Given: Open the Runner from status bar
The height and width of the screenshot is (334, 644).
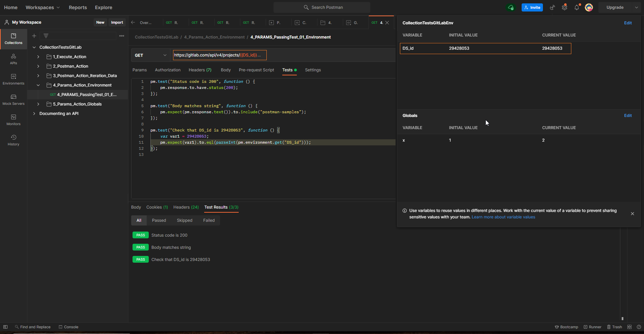Looking at the screenshot, I should pos(593,327).
